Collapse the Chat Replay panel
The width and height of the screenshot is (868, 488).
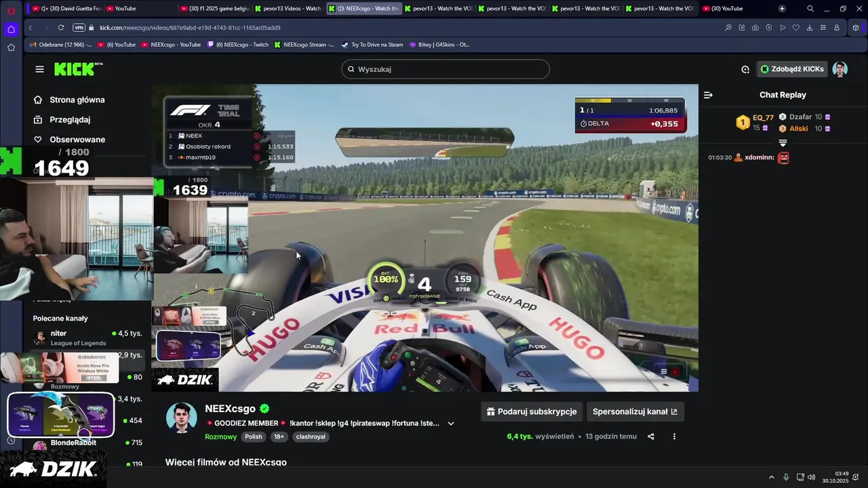(708, 95)
